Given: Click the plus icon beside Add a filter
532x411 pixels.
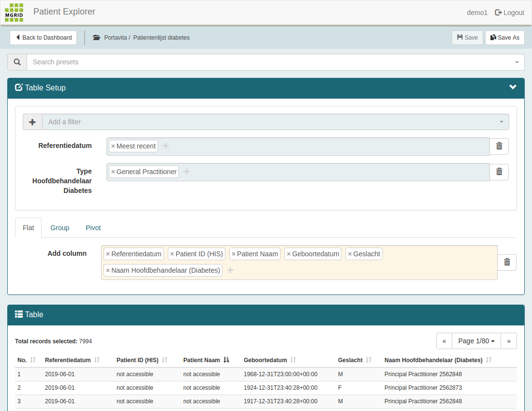Looking at the screenshot, I should (32, 122).
